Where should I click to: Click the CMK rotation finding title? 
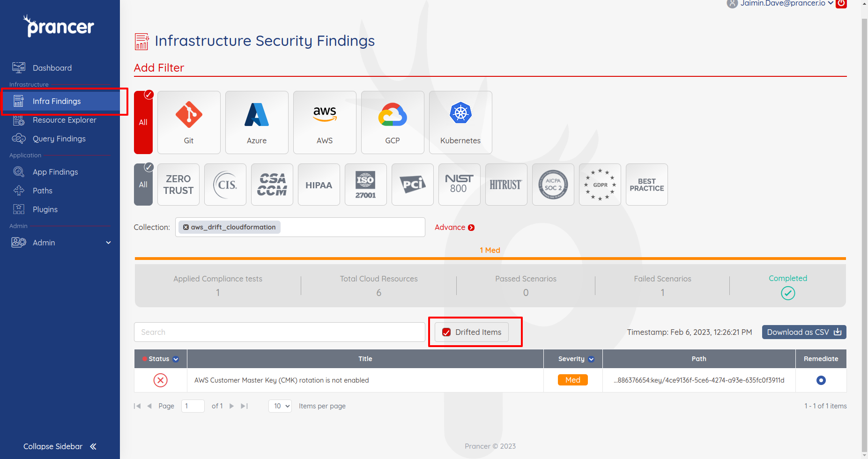(x=282, y=380)
